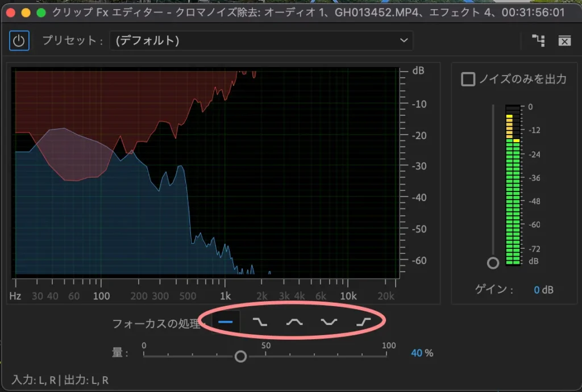Toggle the effect power bypass button

[19, 40]
